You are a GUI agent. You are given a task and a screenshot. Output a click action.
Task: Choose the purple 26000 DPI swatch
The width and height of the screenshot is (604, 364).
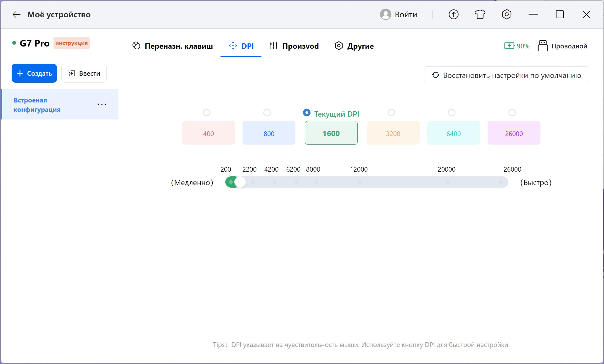pos(514,133)
